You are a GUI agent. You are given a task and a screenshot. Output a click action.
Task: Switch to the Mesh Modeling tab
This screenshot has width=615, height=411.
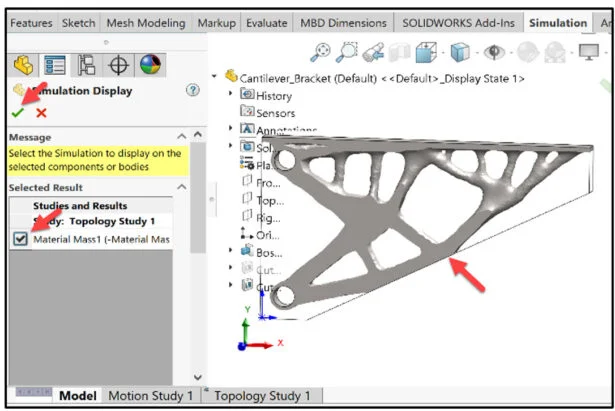[144, 22]
